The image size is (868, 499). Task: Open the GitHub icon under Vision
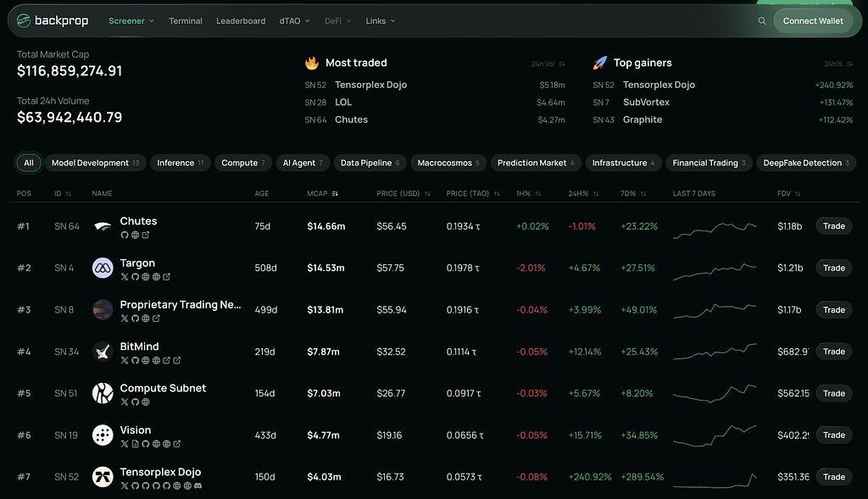pyautogui.click(x=146, y=444)
